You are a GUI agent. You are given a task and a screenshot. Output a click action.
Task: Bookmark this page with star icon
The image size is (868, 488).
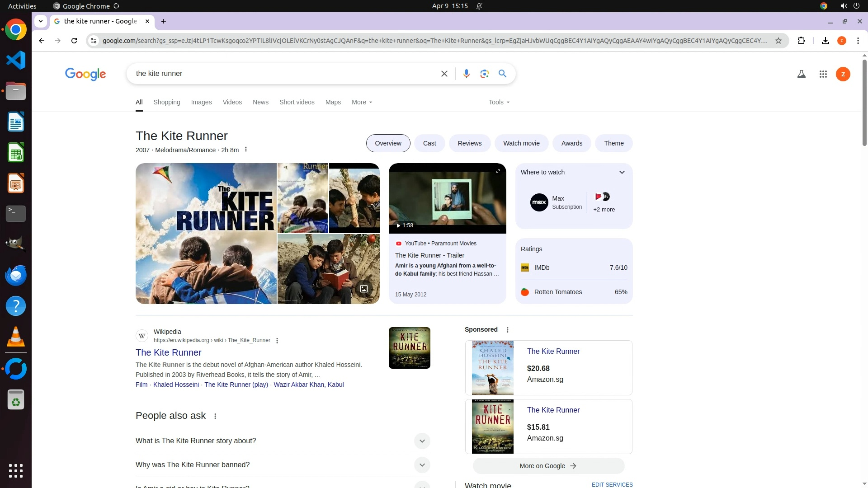[778, 41]
